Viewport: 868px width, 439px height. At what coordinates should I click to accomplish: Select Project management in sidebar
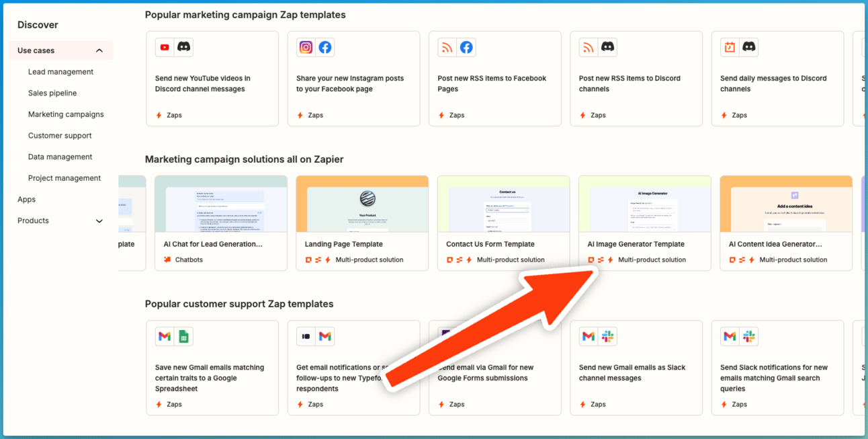[64, 178]
